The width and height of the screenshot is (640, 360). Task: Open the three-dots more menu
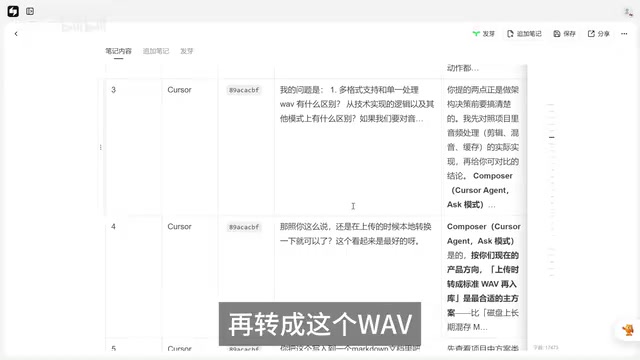pos(624,34)
